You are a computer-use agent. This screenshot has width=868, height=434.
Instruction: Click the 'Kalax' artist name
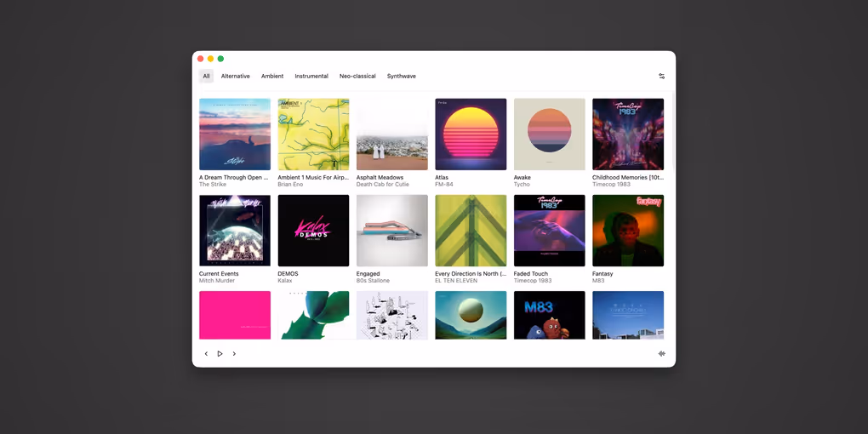click(285, 281)
